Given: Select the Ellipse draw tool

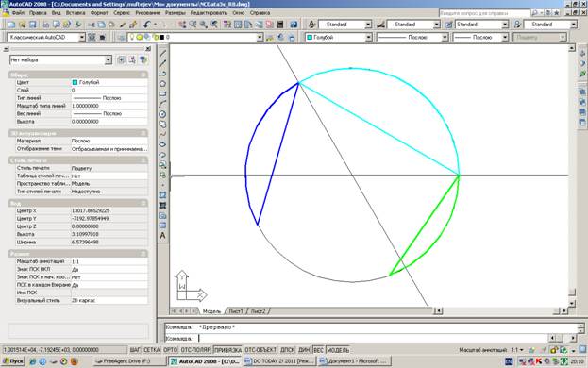Looking at the screenshot, I should tap(162, 144).
